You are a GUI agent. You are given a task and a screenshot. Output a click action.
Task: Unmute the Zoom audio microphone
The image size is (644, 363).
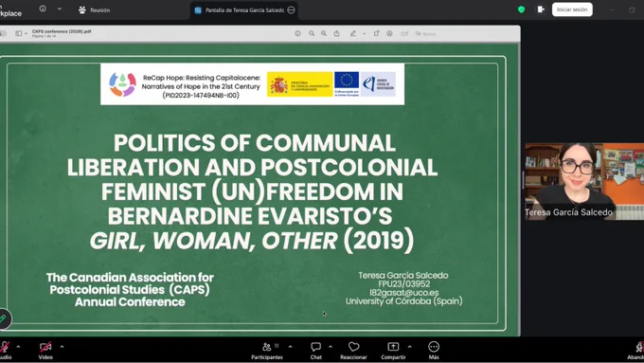pos(5,348)
